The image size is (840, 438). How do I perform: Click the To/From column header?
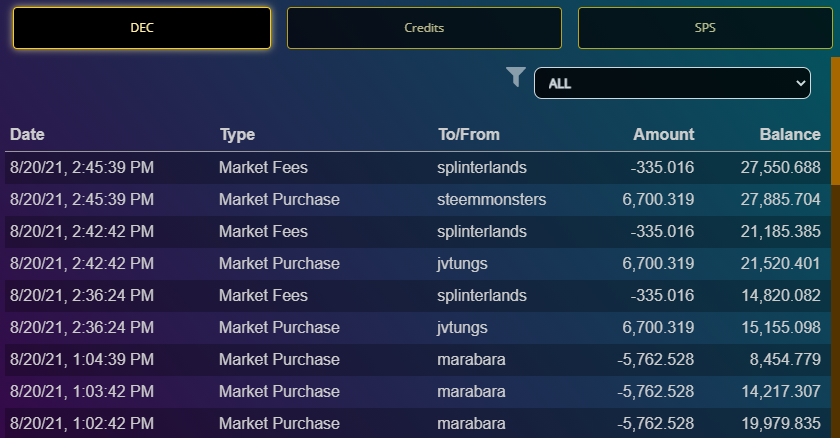click(x=469, y=134)
